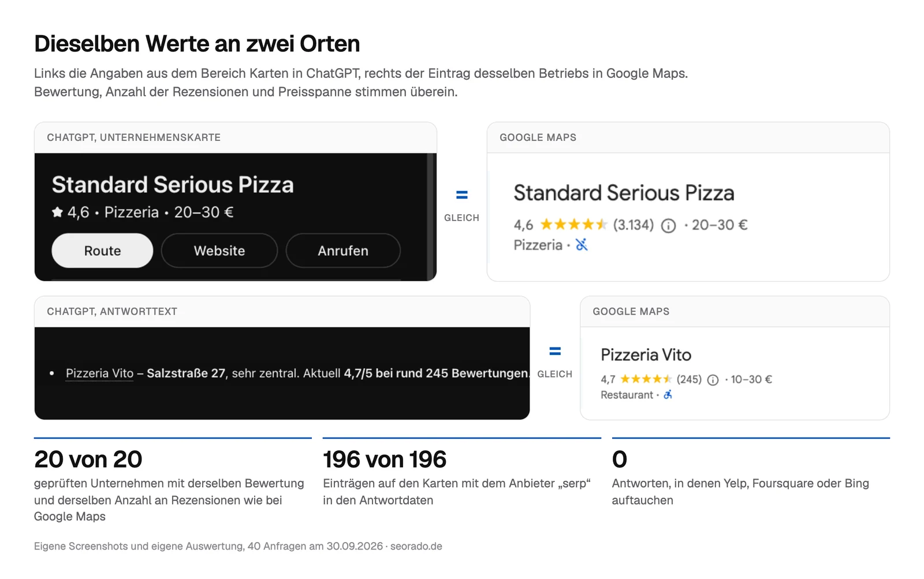Click info icon next to (245) reviews
Viewport: 924px width, 579px height.
click(713, 380)
